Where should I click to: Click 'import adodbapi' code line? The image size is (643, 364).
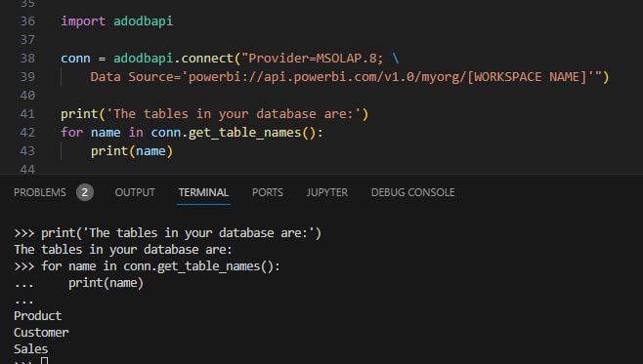coord(117,20)
